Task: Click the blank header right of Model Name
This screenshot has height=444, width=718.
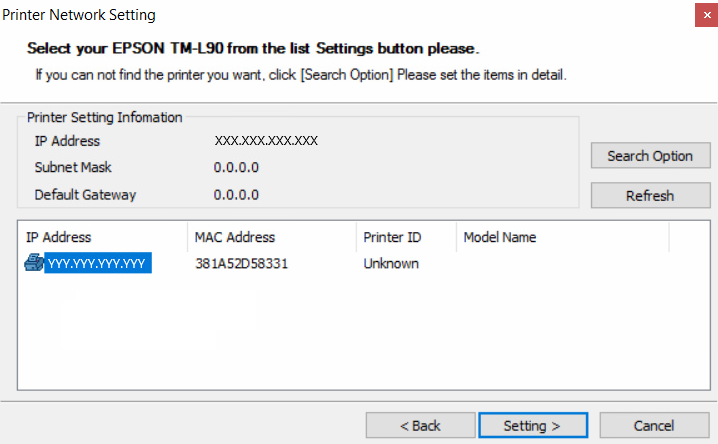Action: pyautogui.click(x=688, y=237)
